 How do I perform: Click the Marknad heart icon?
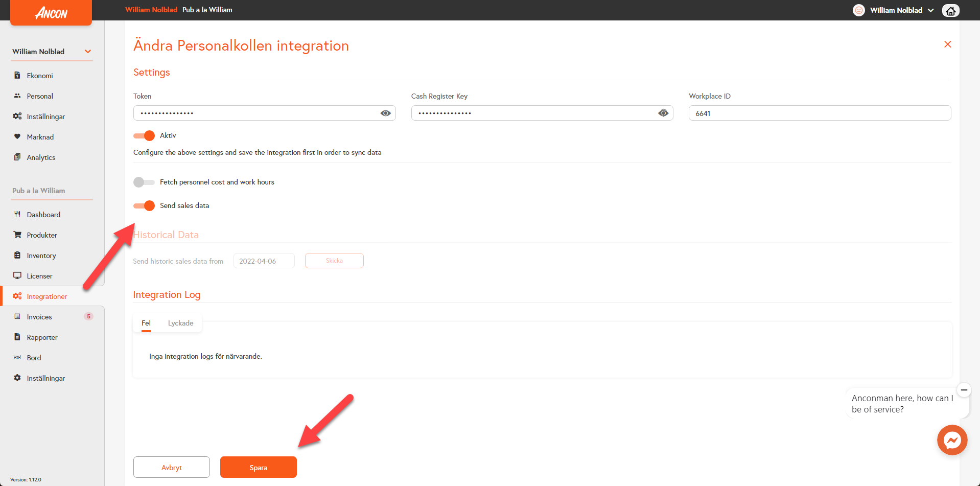(17, 136)
